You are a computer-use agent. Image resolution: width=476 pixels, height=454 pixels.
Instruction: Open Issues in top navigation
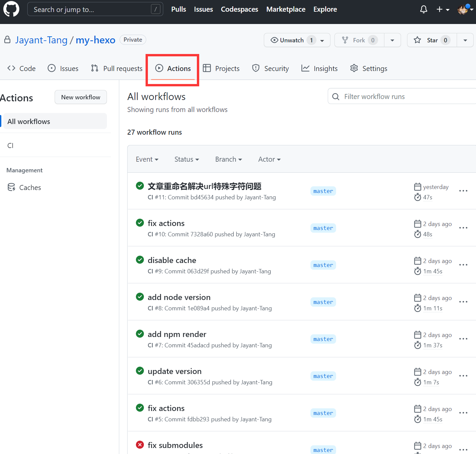pyautogui.click(x=204, y=9)
